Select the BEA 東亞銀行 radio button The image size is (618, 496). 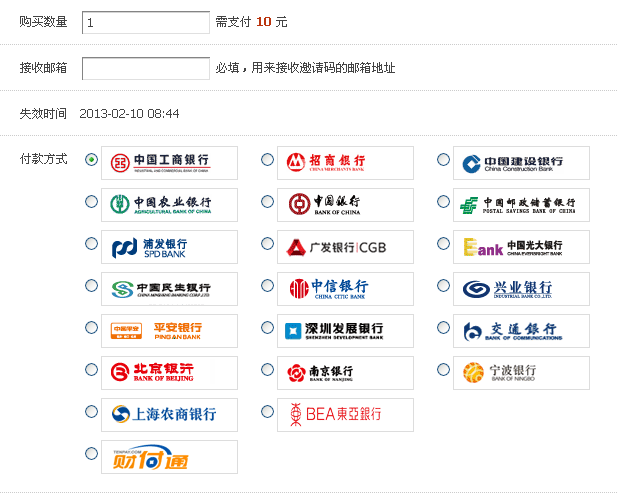(267, 412)
